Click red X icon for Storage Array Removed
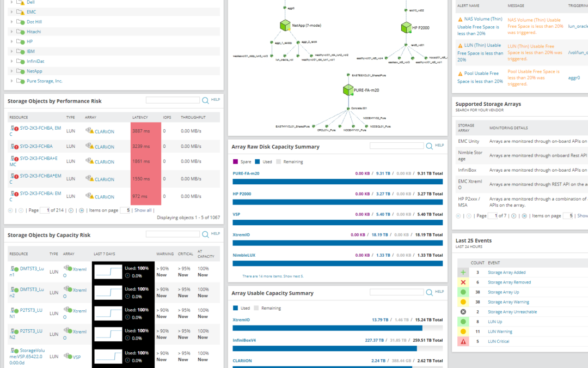588x368 pixels. point(463,282)
